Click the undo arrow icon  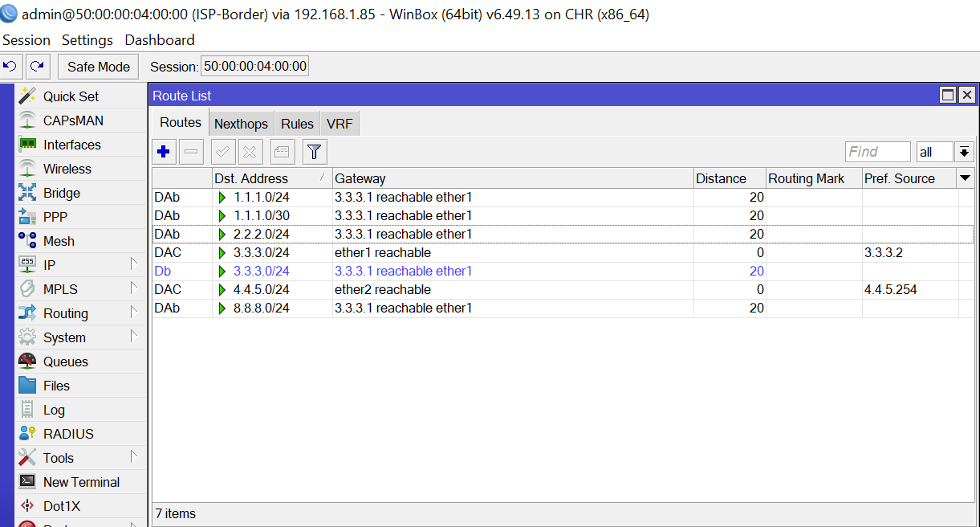pyautogui.click(x=11, y=67)
